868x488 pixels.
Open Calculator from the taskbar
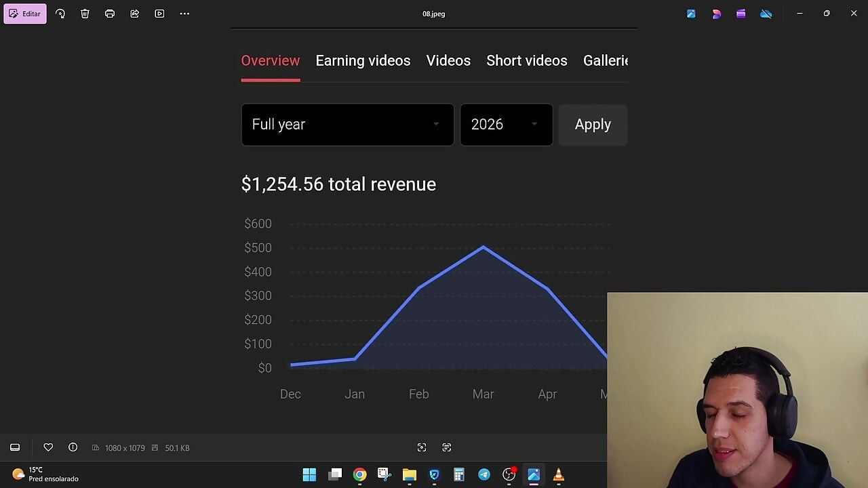click(459, 474)
